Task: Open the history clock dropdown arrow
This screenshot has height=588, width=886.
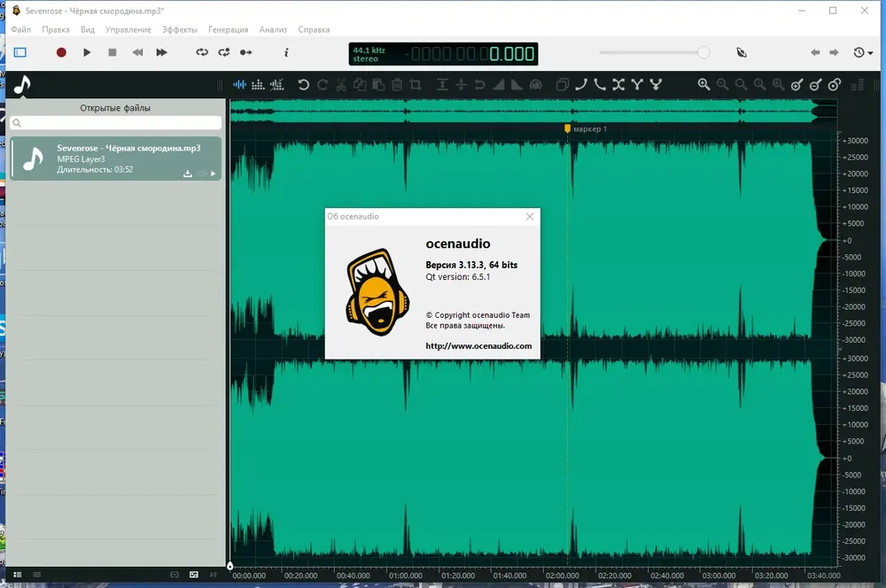Action: (x=870, y=53)
